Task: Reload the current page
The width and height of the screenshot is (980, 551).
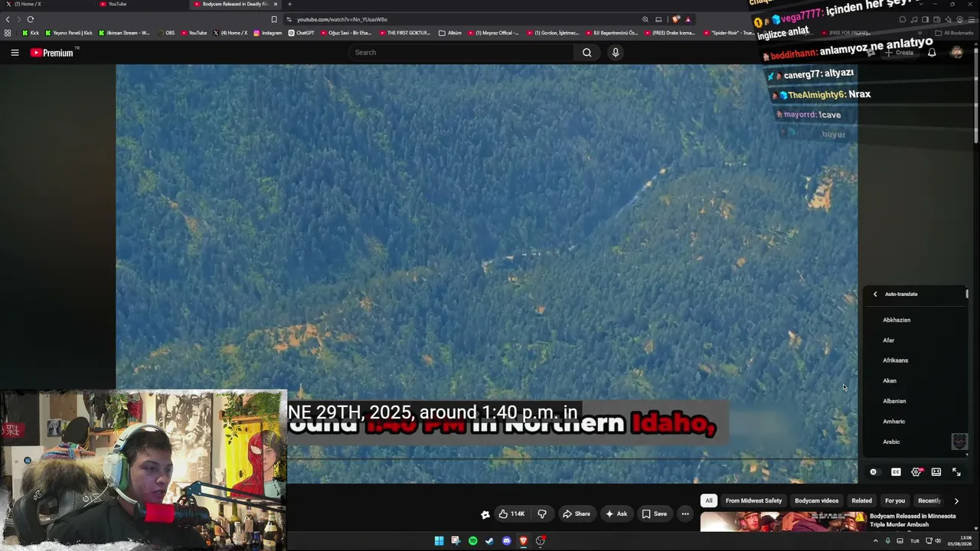Action: tap(31, 19)
